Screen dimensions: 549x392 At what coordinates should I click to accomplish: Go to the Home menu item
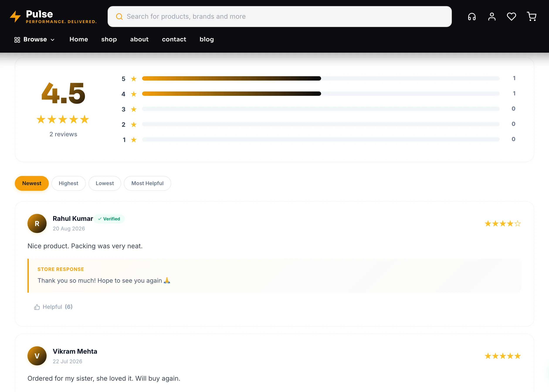tap(79, 39)
